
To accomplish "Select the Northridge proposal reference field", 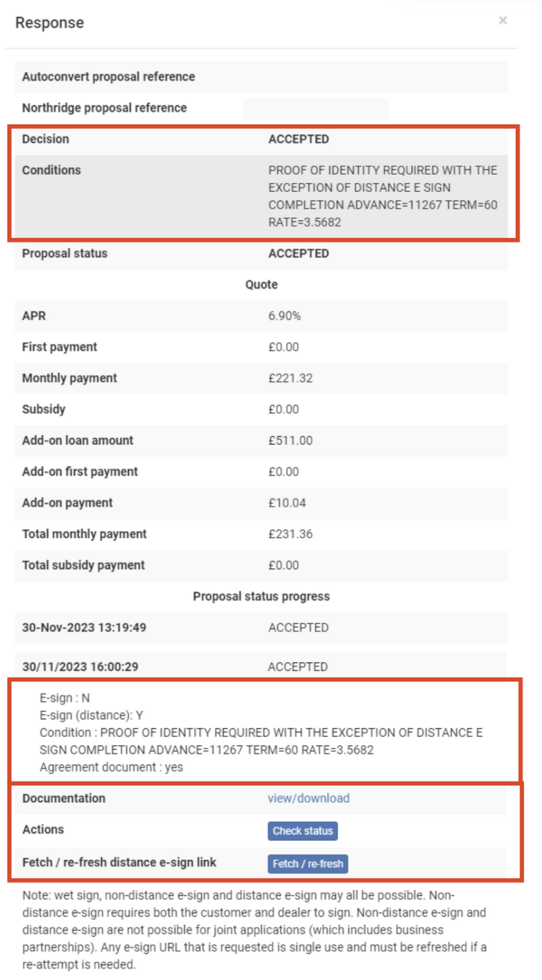I will click(x=315, y=107).
